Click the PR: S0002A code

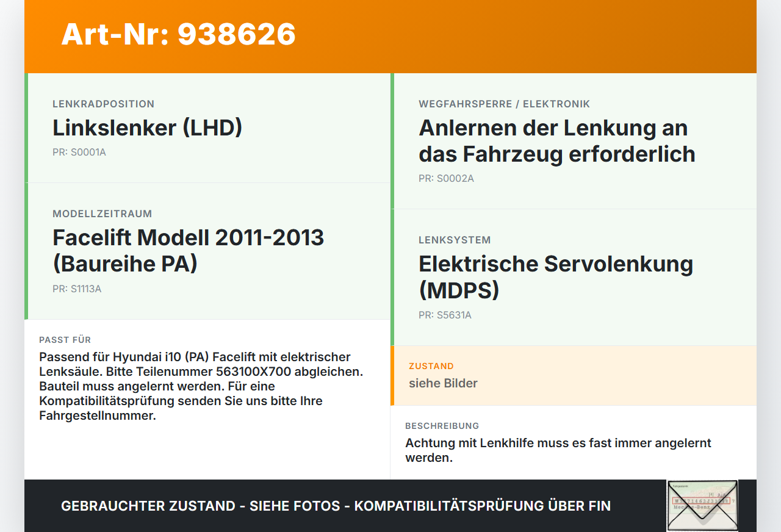[446, 178]
